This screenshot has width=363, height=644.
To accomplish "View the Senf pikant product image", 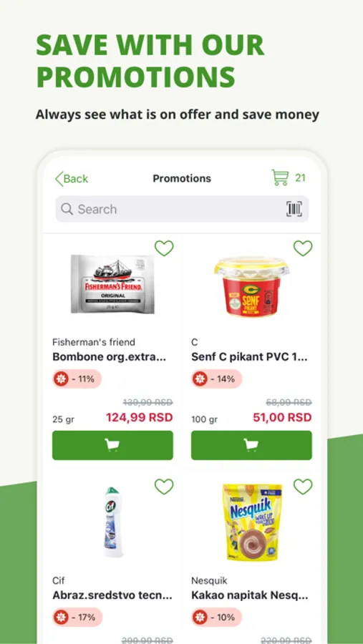I will [251, 287].
